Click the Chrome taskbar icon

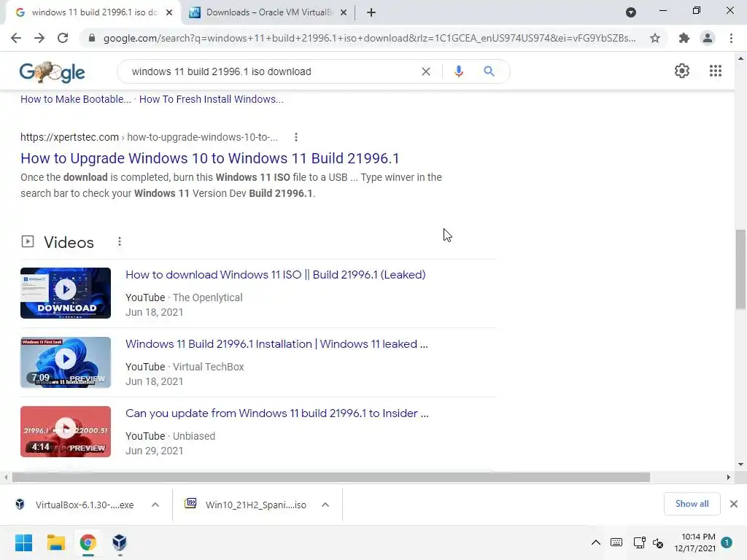(x=88, y=542)
